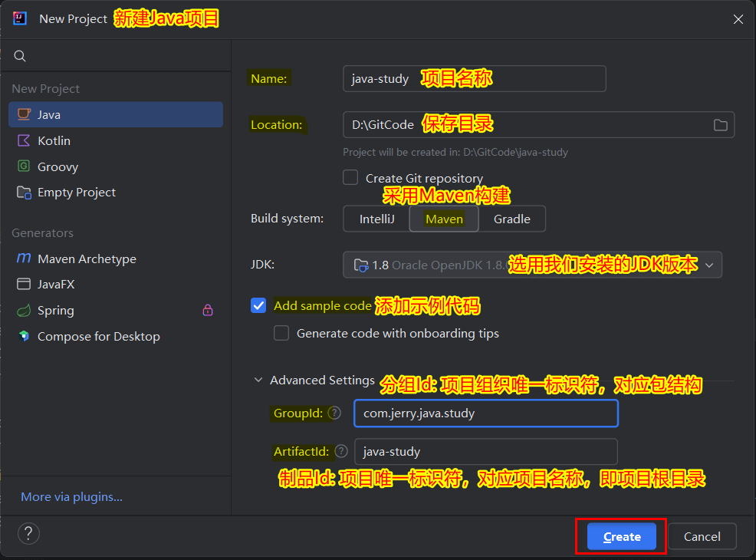
Task: Enable Create Git repository checkbox
Action: [350, 177]
